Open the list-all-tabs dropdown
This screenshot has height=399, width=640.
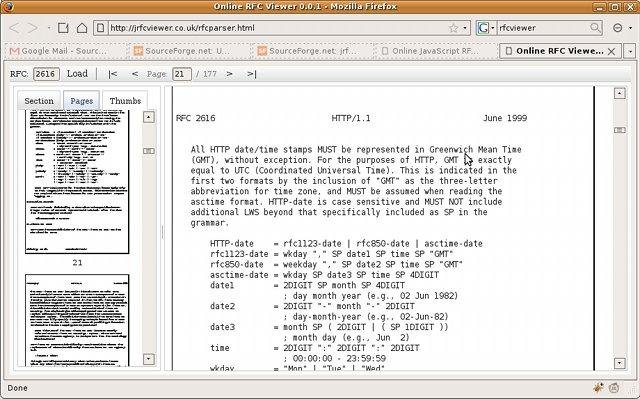(631, 51)
